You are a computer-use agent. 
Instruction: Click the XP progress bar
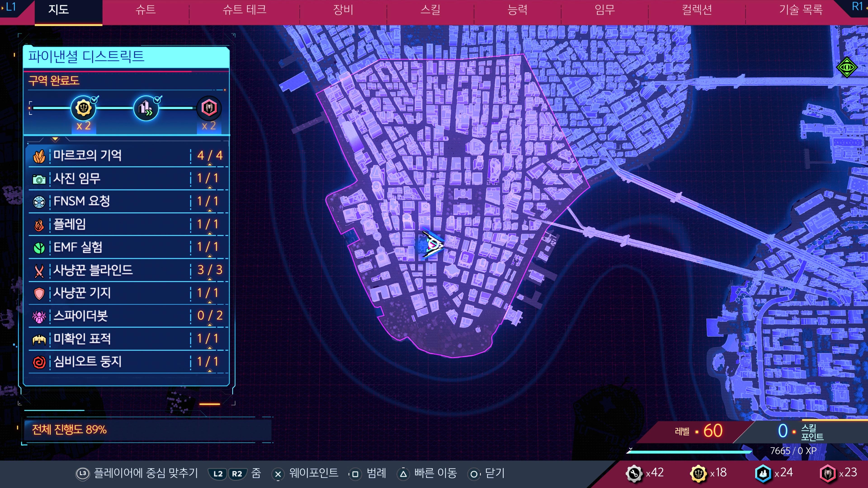tap(689, 452)
